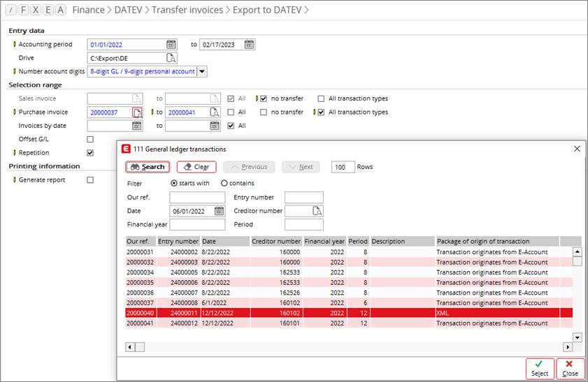Open calendar for Accounting period end date

[249, 44]
